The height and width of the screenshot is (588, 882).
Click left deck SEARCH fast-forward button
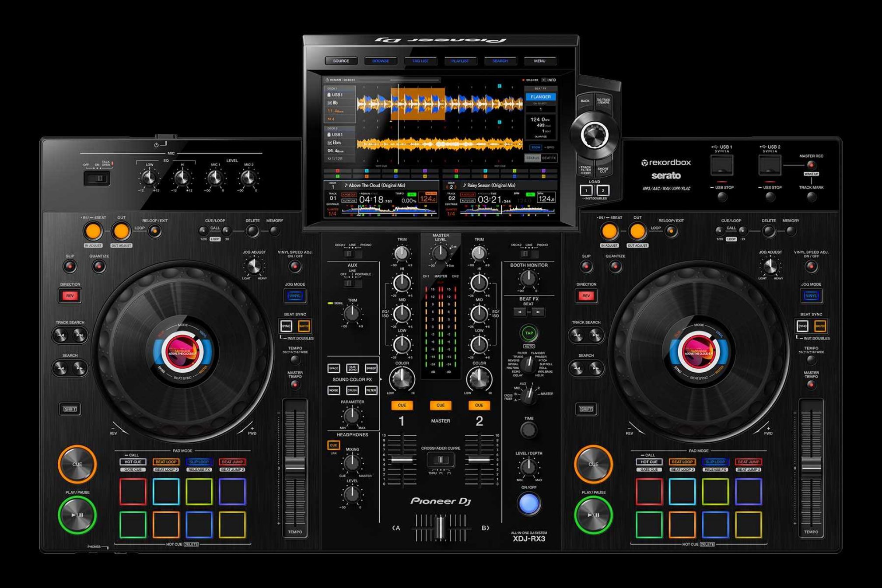point(79,369)
